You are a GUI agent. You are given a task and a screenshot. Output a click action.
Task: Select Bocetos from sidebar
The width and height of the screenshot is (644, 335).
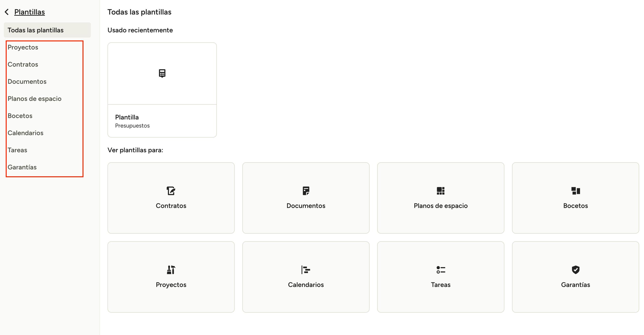[20, 116]
